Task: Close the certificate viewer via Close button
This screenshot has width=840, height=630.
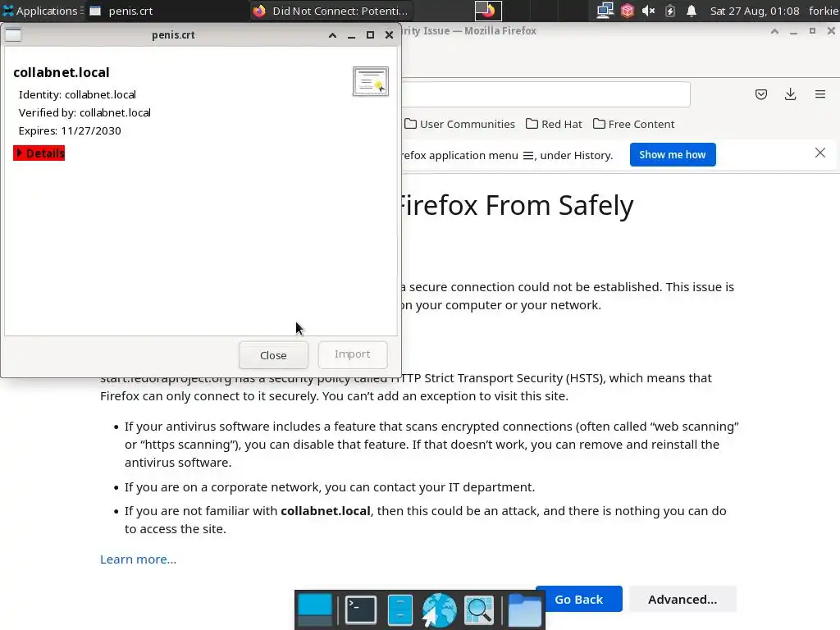Action: [x=273, y=355]
